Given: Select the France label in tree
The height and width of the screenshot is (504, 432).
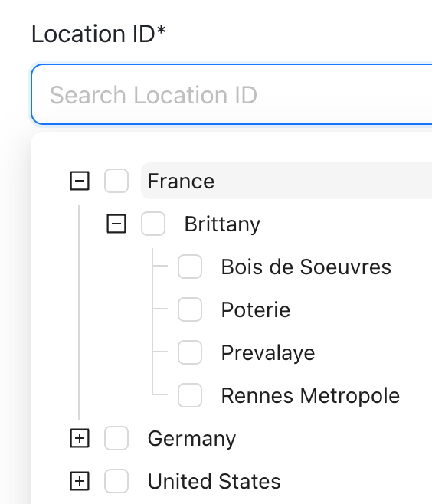Looking at the screenshot, I should point(181,181).
